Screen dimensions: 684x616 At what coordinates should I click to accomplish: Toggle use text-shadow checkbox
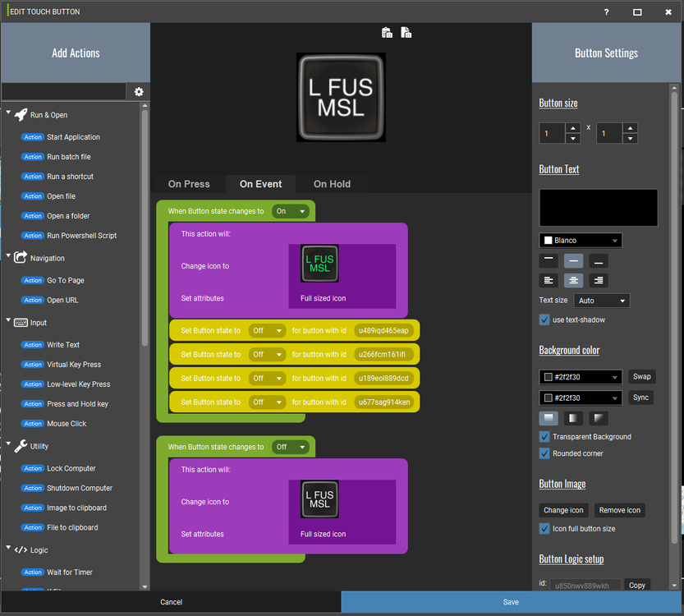[x=544, y=319]
